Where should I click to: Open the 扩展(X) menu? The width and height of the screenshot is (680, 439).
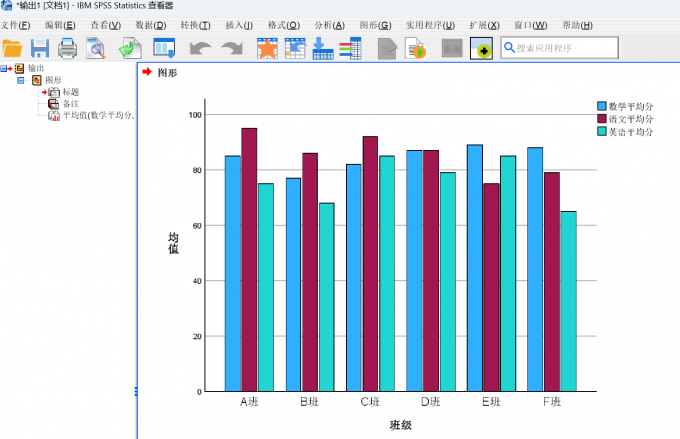pyautogui.click(x=484, y=25)
